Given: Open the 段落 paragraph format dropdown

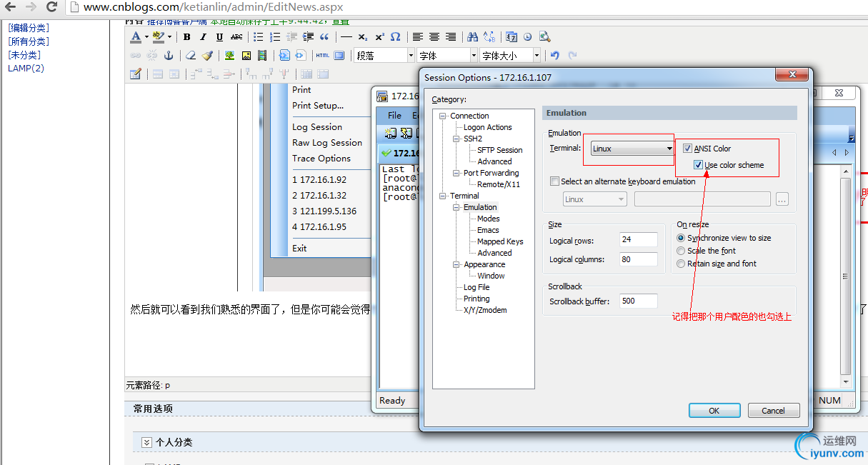Looking at the screenshot, I should pyautogui.click(x=384, y=55).
